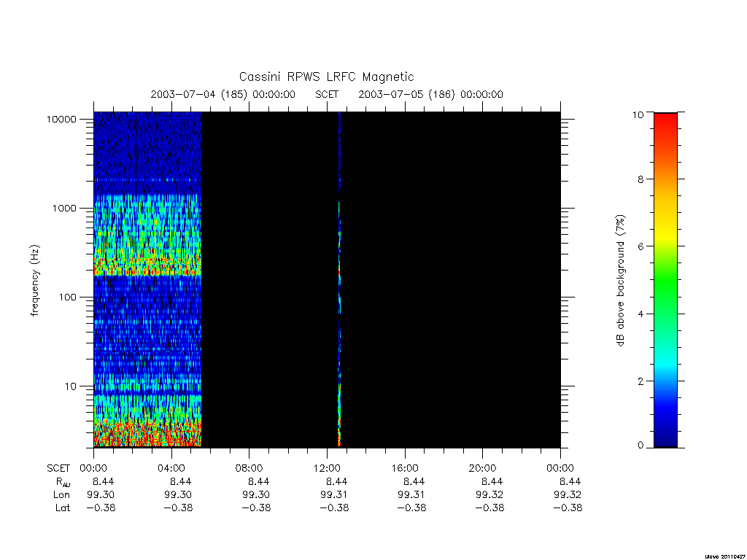
Task: Click the 04:00 time tick label
Action: (x=171, y=468)
